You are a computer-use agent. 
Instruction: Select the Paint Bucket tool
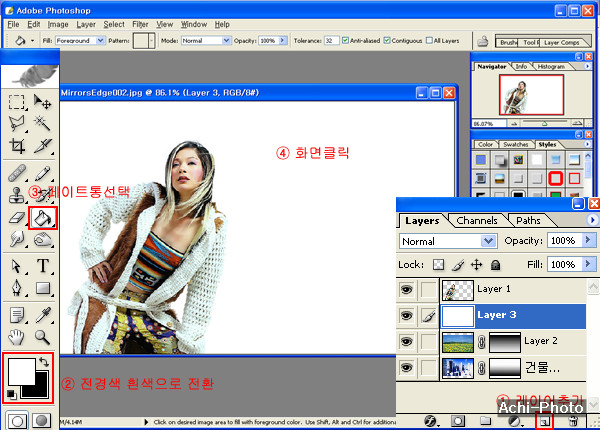tap(44, 216)
